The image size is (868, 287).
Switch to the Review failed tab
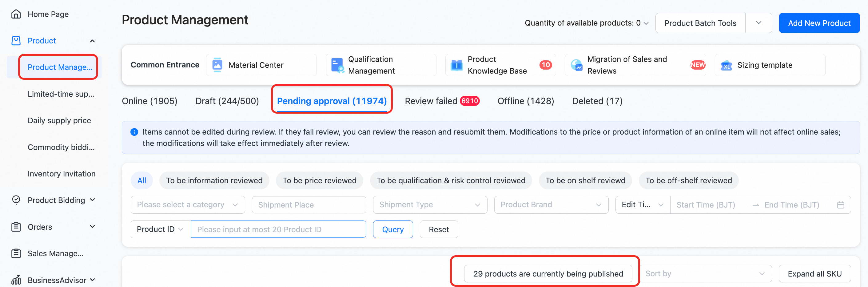tap(441, 101)
